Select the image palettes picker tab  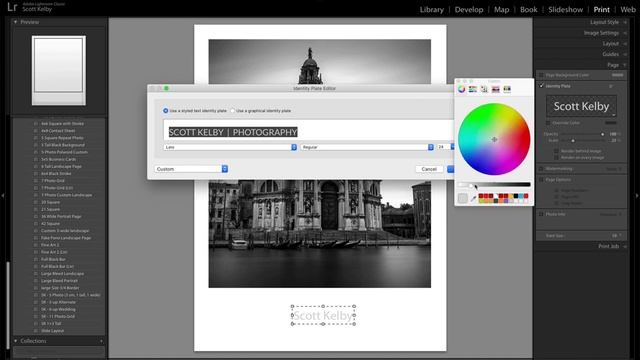496,89
